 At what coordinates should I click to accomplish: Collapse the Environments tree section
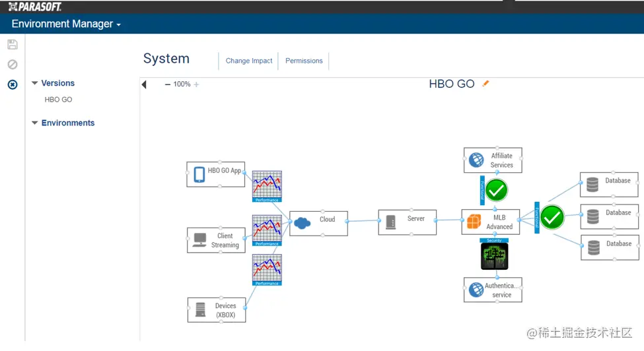point(35,123)
